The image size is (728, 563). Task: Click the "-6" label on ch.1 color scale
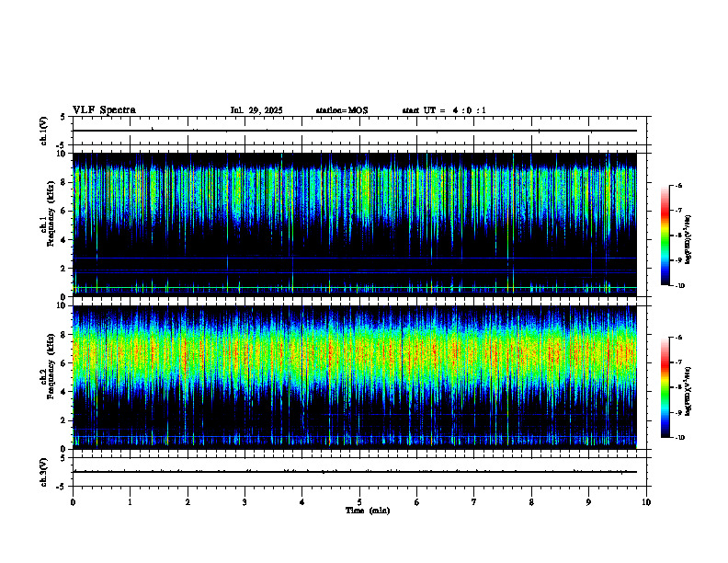(x=677, y=185)
